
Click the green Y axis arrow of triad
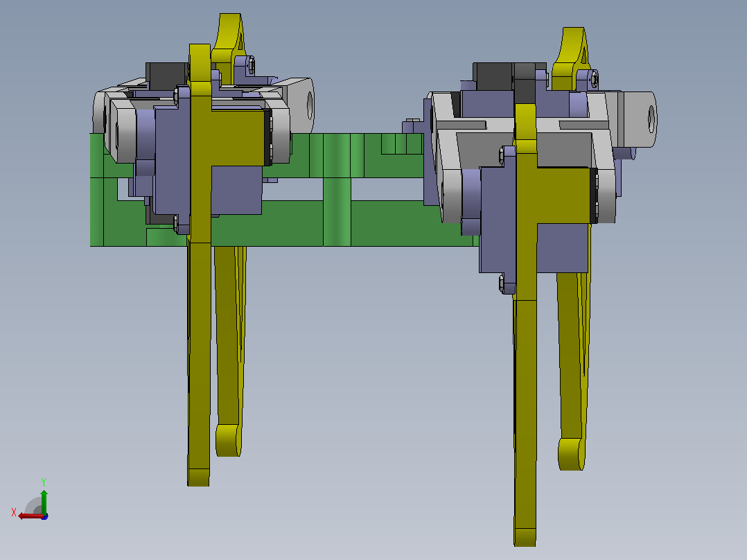(x=44, y=502)
